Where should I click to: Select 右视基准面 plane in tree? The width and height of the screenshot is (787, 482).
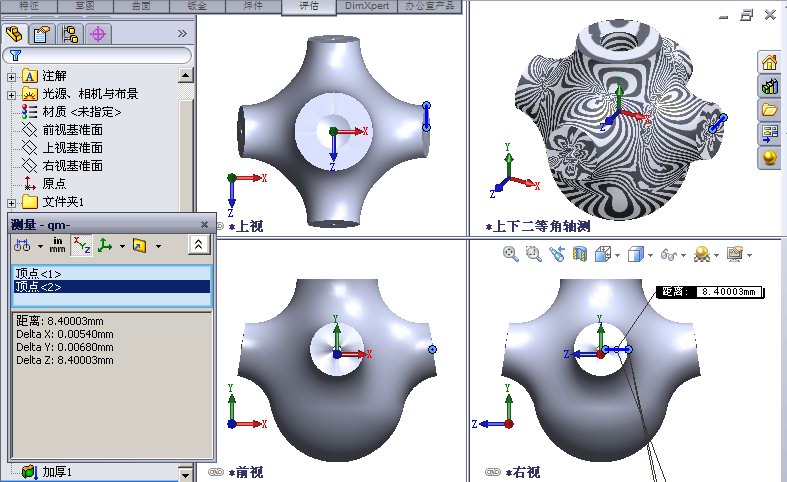72,166
